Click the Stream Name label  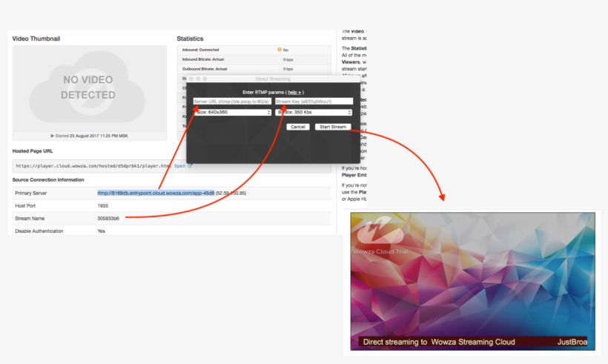[30, 219]
